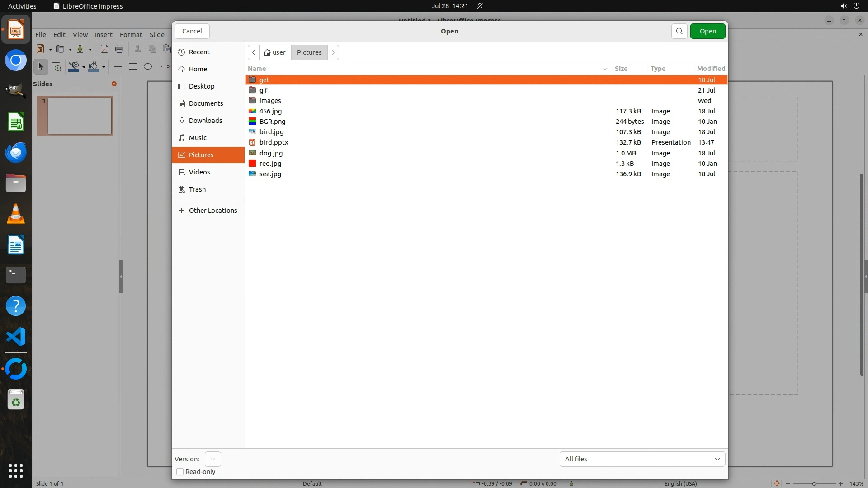Expand the Version dropdown
Viewport: 868px width, 488px height.
(212, 459)
